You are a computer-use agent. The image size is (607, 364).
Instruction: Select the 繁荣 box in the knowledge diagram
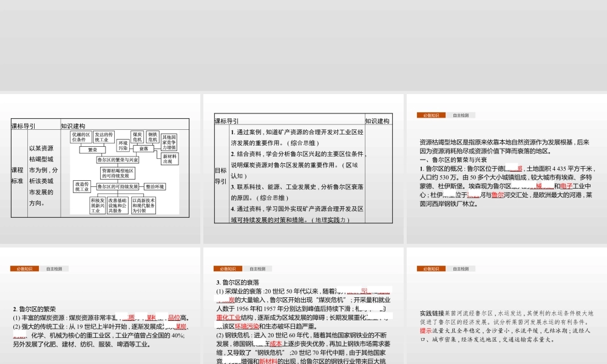(x=92, y=150)
